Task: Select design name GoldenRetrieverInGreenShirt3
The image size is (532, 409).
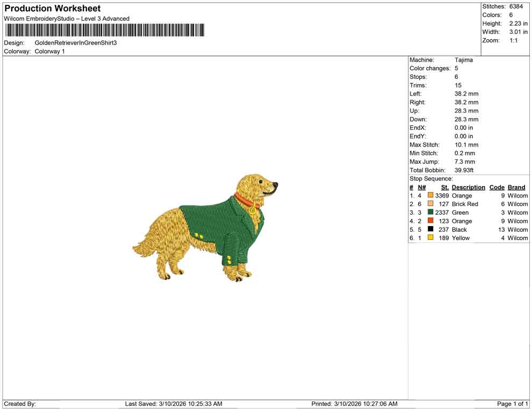Action: click(x=75, y=43)
